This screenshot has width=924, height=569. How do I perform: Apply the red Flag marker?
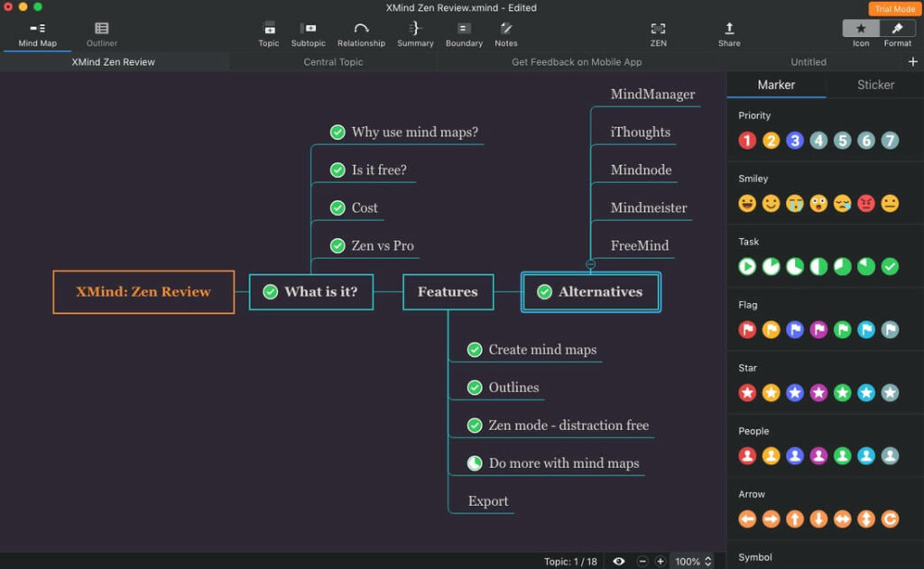pos(747,329)
